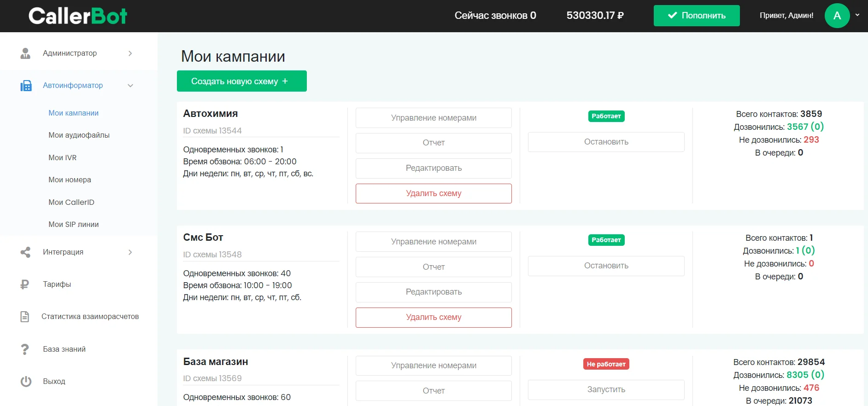Click the Интеграция share icon
This screenshot has height=406, width=868.
pos(25,252)
